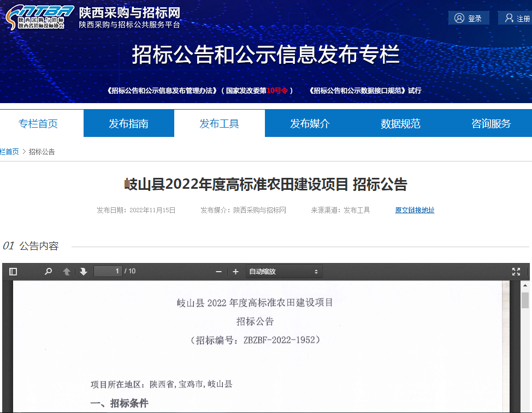Open the 发布媒介 tab
Screen dimensions: 532x413
pyautogui.click(x=310, y=123)
